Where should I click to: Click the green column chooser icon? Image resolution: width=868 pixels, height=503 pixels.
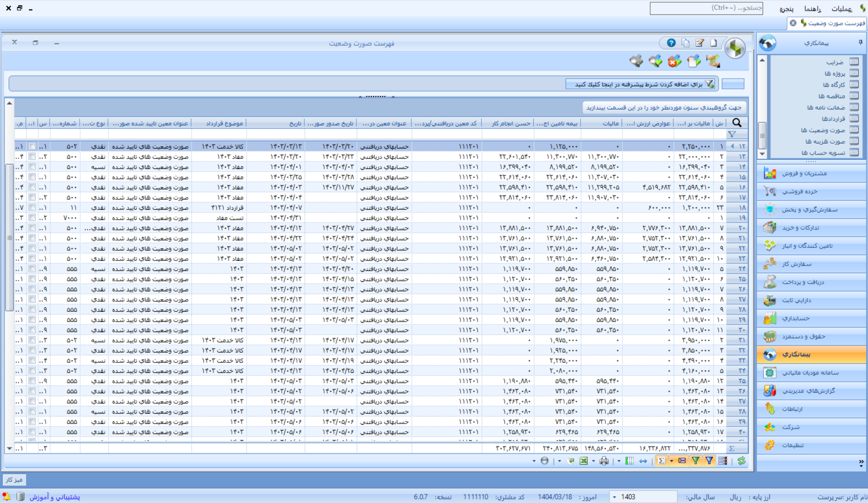tap(629, 461)
